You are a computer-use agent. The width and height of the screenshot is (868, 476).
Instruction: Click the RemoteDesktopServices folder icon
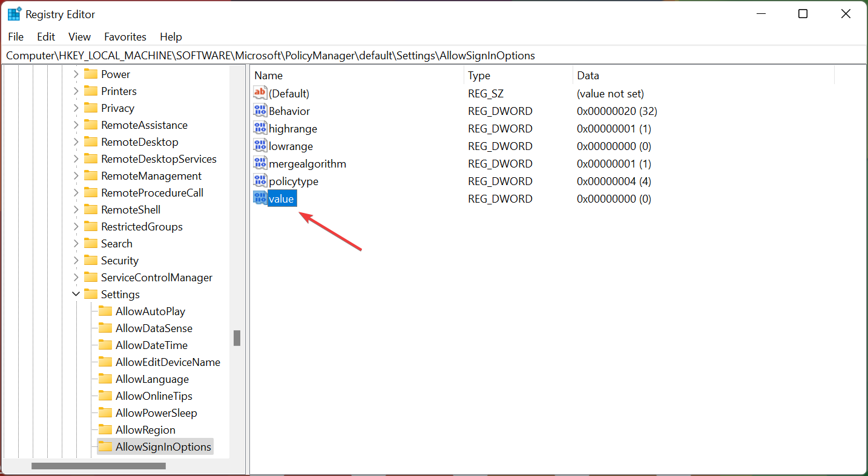pyautogui.click(x=91, y=158)
